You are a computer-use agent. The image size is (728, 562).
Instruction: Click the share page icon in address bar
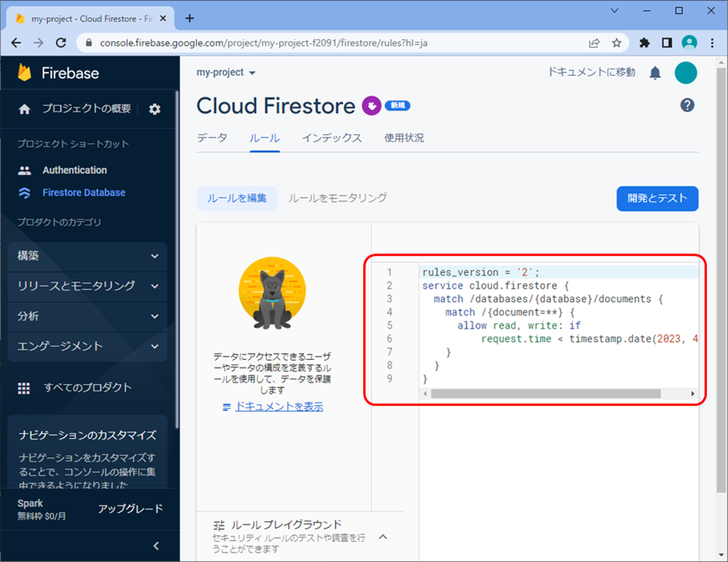594,43
